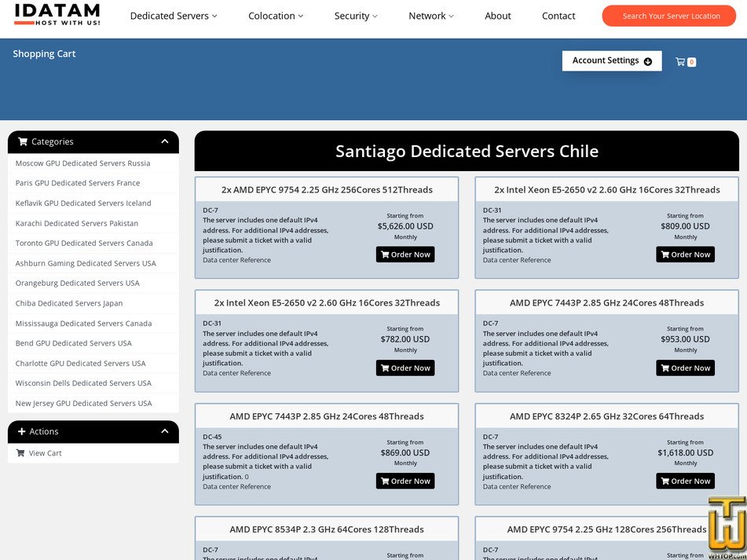Click the down-arrow icon in Account Settings
Viewport: 747px width, 560px height.
tap(648, 61)
